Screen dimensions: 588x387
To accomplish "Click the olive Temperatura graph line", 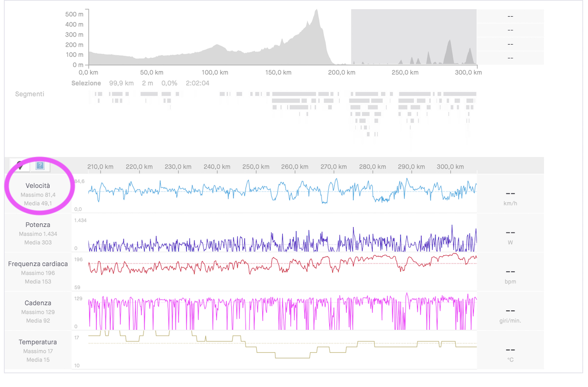I will [282, 345].
